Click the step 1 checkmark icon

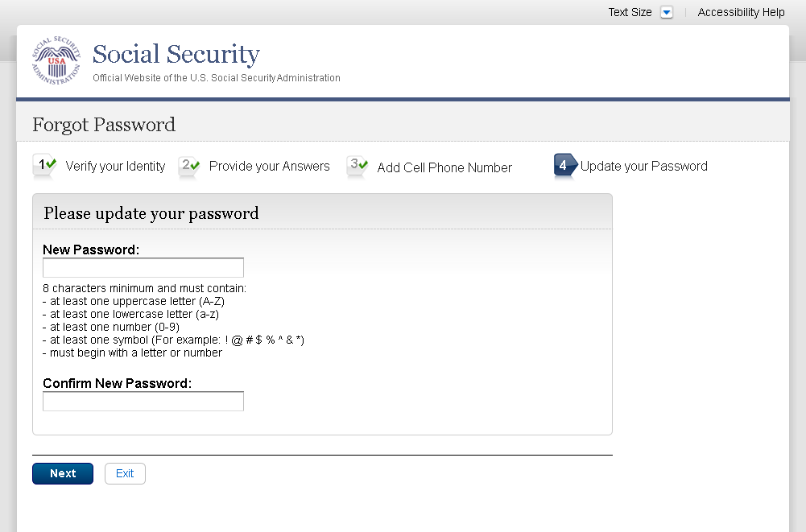tap(44, 165)
